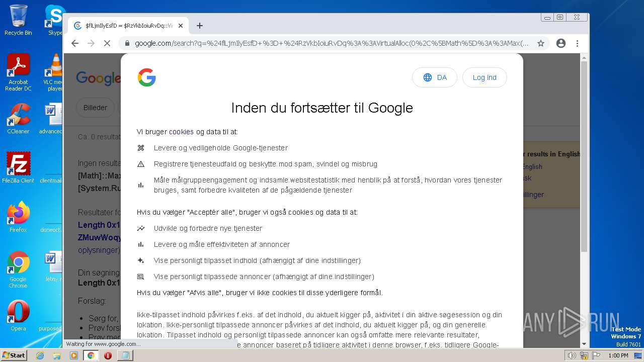Click the Google logo behind dialog

98,78
